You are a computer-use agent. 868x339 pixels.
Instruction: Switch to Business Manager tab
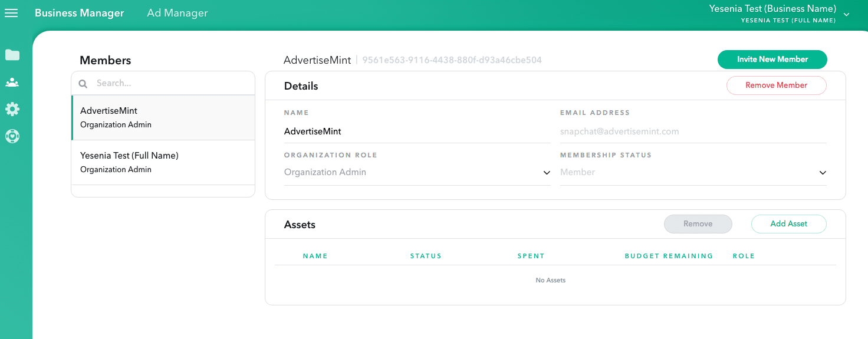tap(80, 13)
